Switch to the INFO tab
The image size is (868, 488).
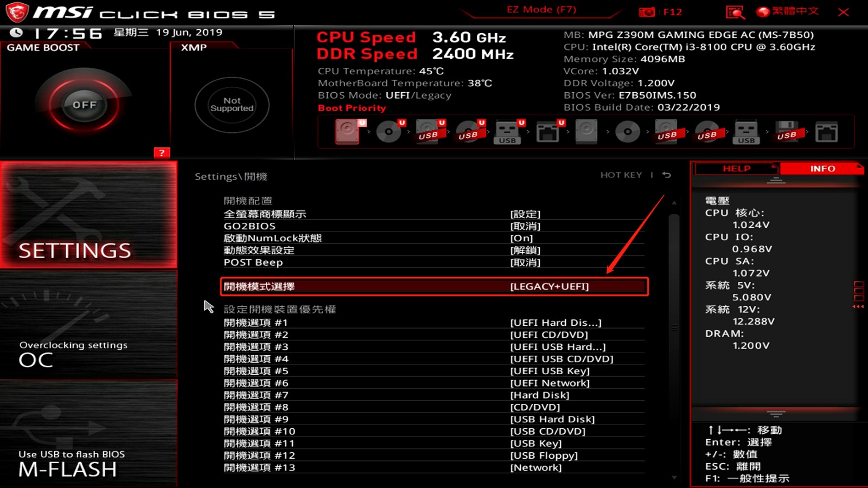point(822,169)
